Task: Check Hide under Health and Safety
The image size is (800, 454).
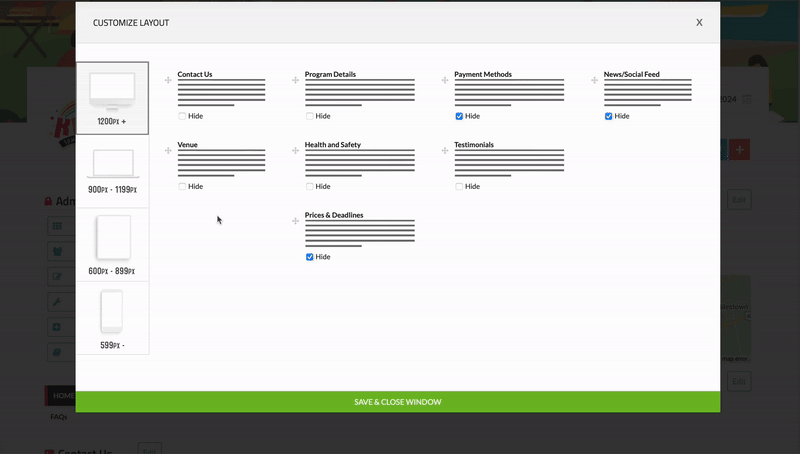Action: click(310, 186)
